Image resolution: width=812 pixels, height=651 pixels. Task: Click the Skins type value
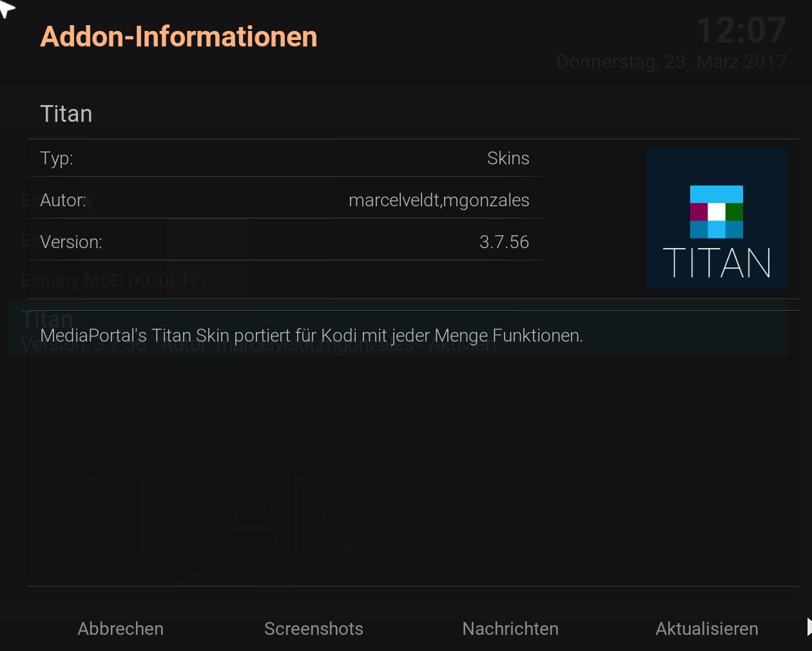tap(508, 158)
